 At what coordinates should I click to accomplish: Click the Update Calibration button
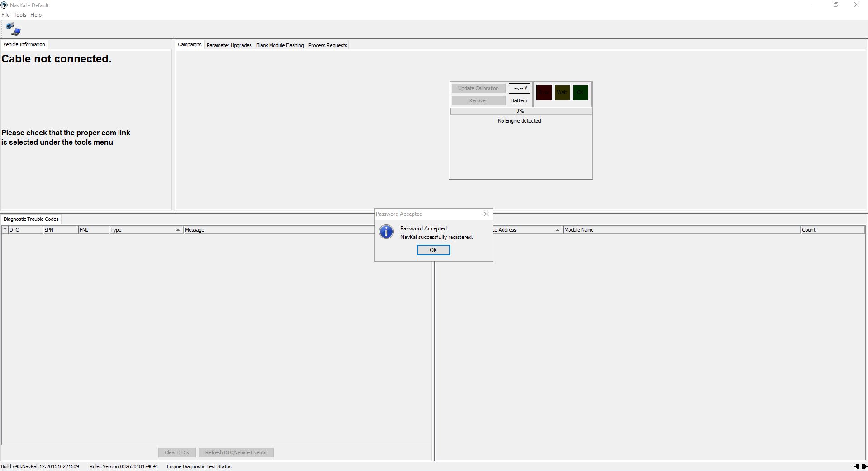pyautogui.click(x=479, y=88)
